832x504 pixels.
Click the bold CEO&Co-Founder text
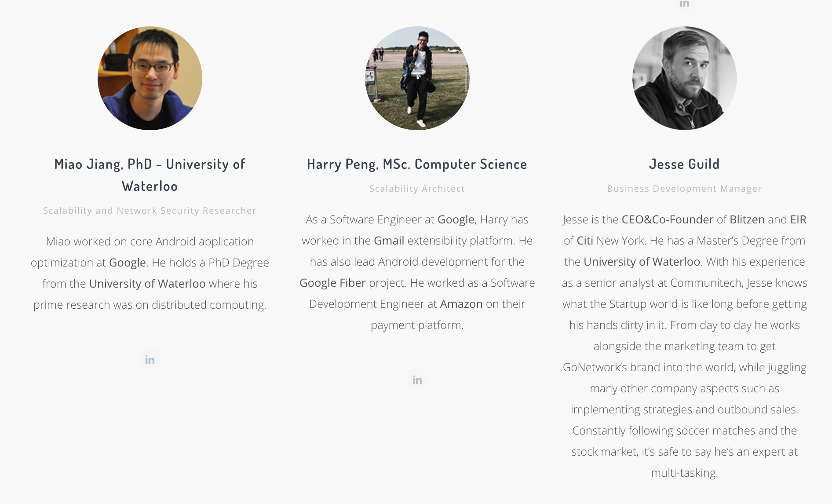click(668, 219)
